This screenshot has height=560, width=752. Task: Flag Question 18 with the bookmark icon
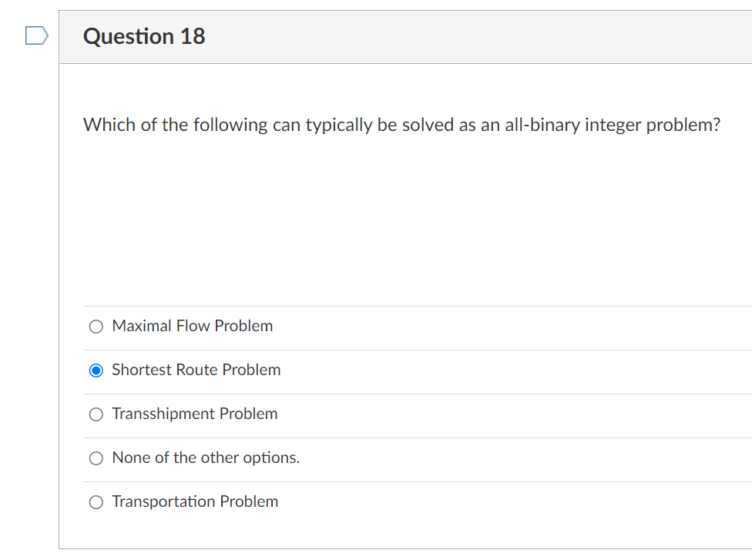[36, 36]
